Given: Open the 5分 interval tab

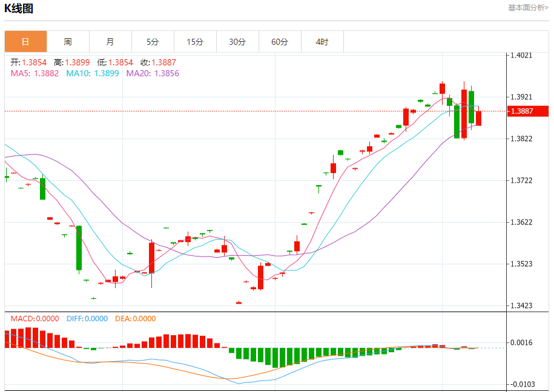Looking at the screenshot, I should pyautogui.click(x=153, y=42).
